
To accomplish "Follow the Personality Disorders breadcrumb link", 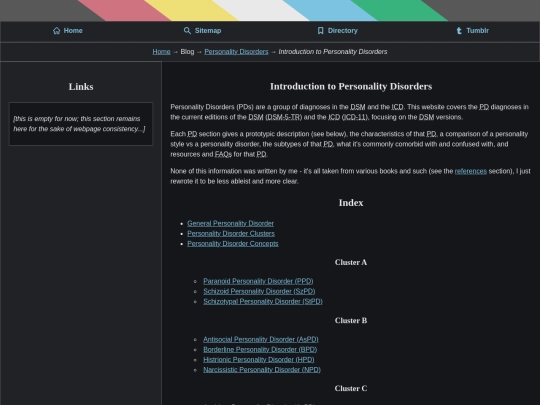I will tap(236, 52).
